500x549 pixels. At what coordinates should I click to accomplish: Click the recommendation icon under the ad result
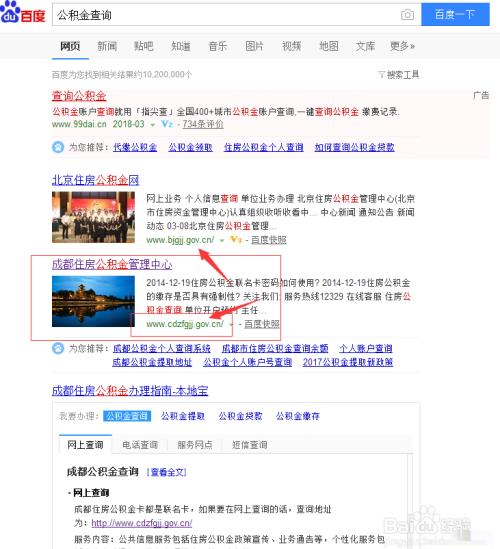click(58, 147)
